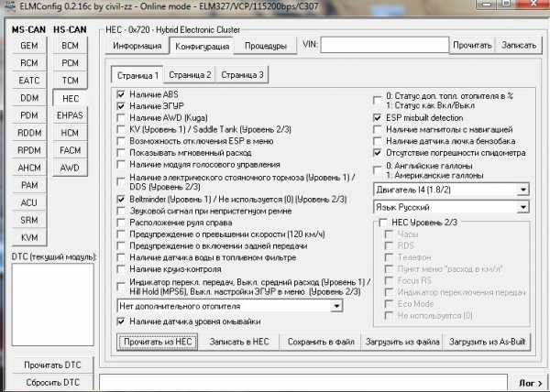
Task: Select the PAM module
Action: 29,185
